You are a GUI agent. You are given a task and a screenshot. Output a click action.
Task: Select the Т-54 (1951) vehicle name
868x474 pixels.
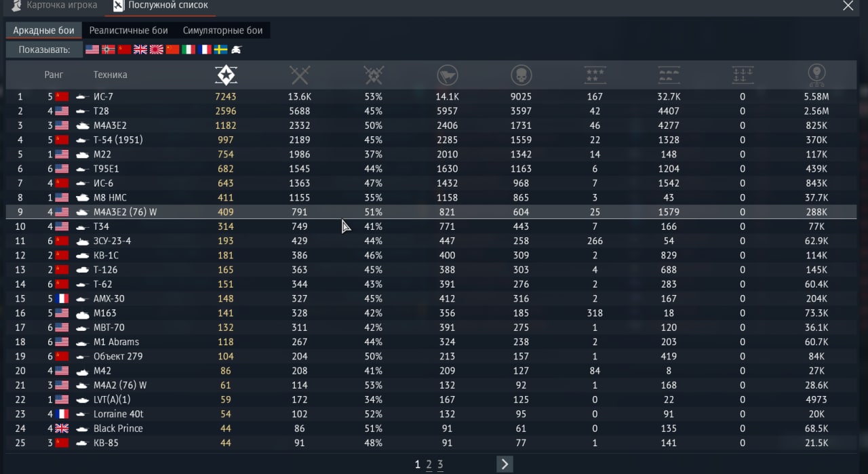click(118, 140)
